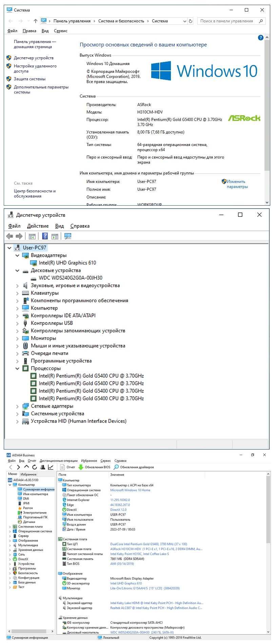Open address bar history dropdown in System window

(185, 21)
